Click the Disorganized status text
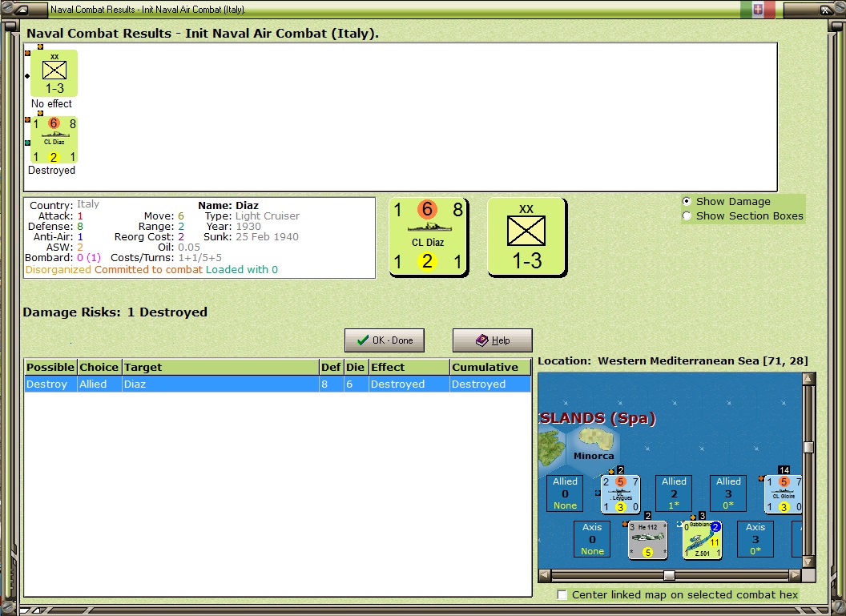Image resolution: width=846 pixels, height=616 pixels. coord(58,269)
